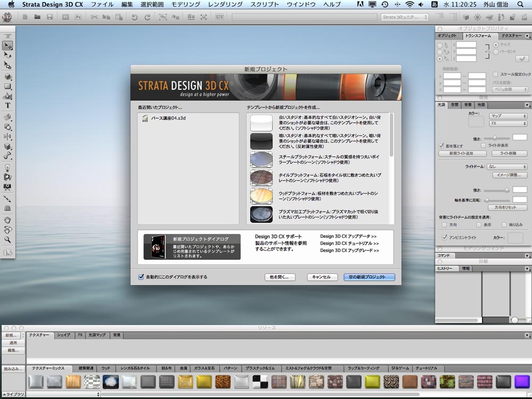Click the undo arrow toolbar icon
The width and height of the screenshot is (532, 399).
click(x=135, y=16)
